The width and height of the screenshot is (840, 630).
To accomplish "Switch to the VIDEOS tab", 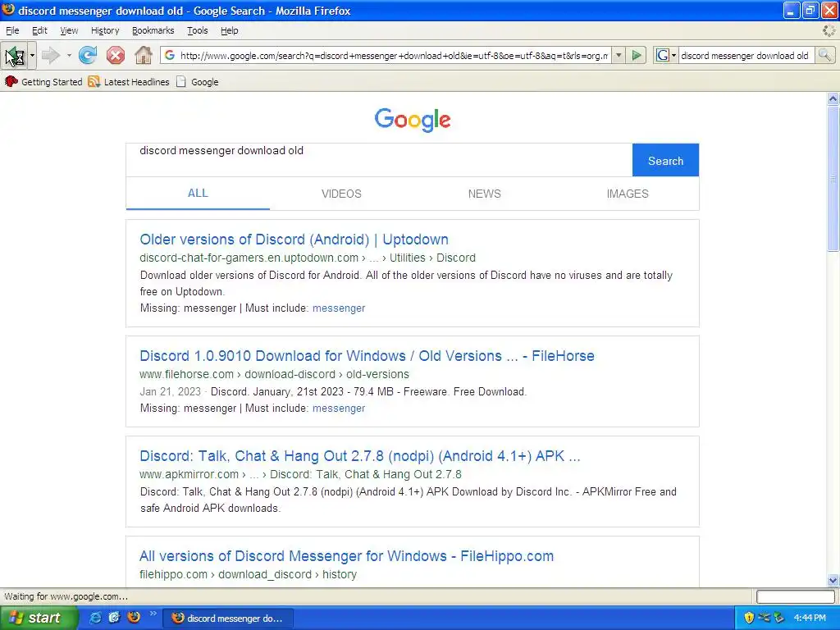I will coord(341,194).
